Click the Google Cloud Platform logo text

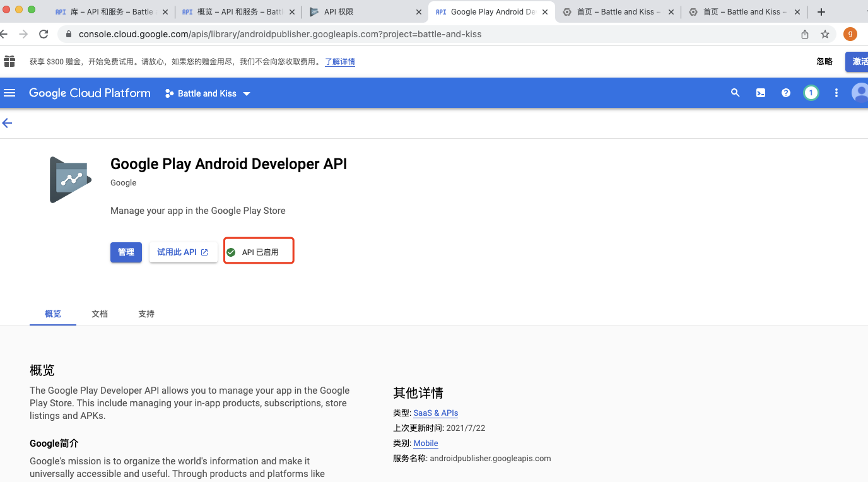pyautogui.click(x=90, y=93)
